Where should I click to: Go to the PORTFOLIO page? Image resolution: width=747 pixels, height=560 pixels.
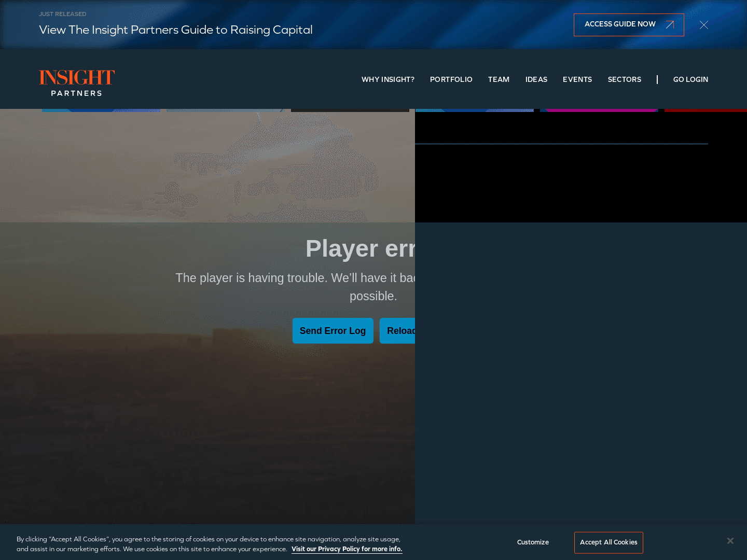coord(451,79)
